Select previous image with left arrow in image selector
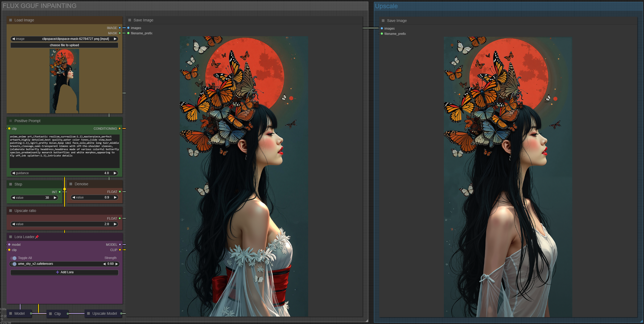 pos(13,39)
